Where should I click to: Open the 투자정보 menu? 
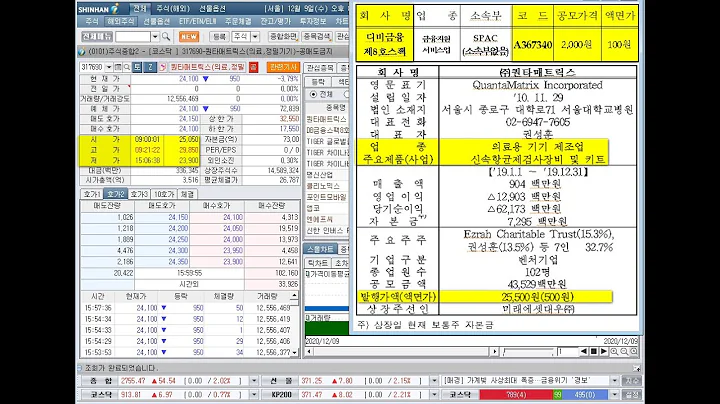(313, 21)
